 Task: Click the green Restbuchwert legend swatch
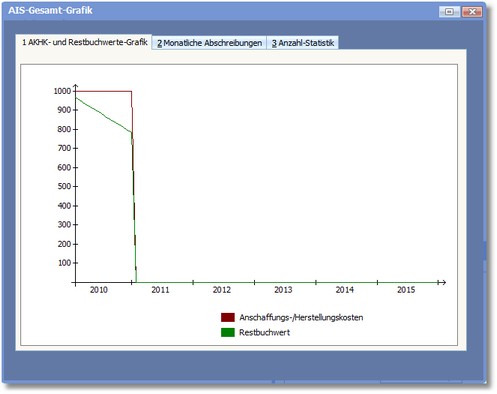(x=228, y=332)
